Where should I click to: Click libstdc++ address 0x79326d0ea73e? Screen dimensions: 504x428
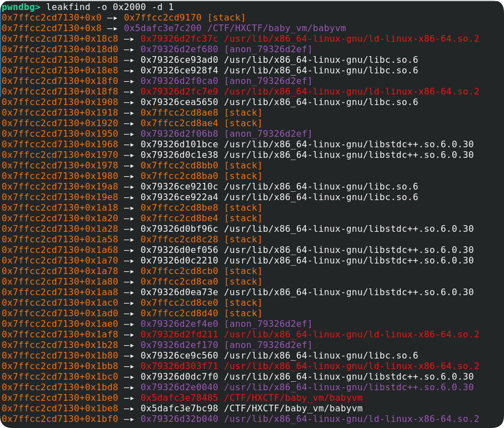[x=179, y=292]
